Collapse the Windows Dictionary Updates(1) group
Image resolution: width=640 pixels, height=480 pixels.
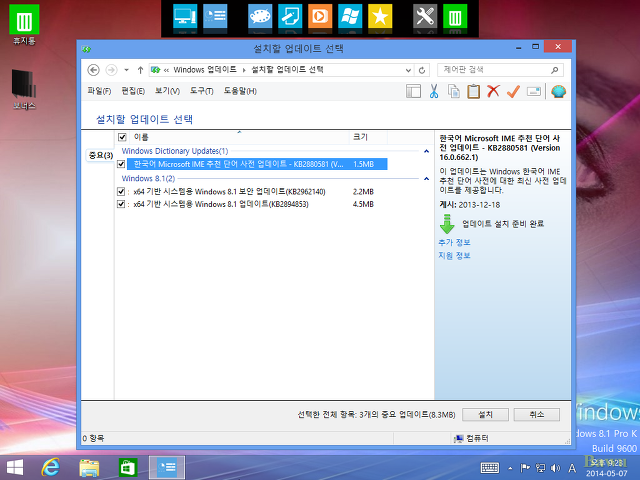(427, 151)
